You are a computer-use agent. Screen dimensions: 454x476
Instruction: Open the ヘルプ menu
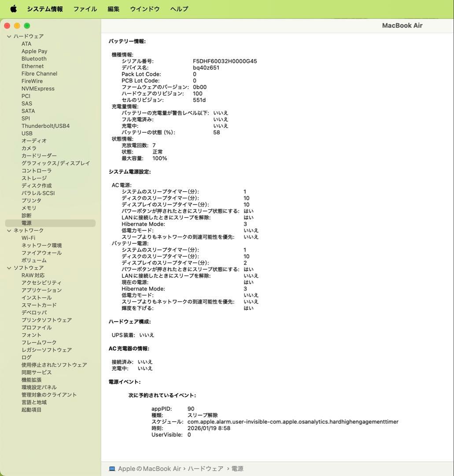[x=179, y=9]
